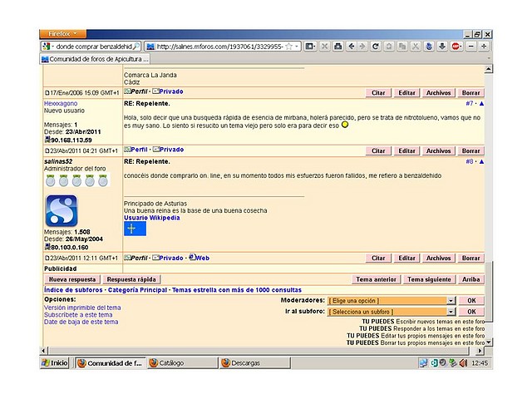Click 'Date de baja de este tema'
The height and width of the screenshot is (399, 532).
point(81,322)
